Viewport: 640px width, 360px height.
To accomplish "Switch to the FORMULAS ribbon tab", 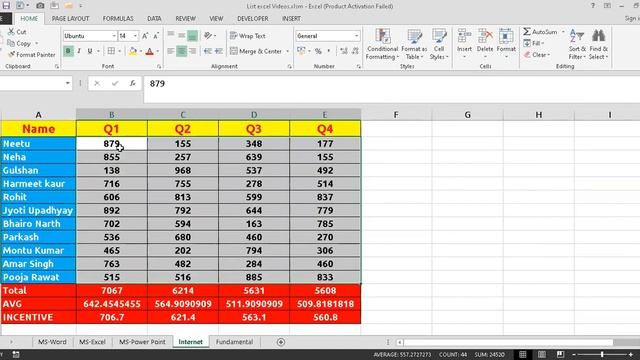I will (118, 19).
